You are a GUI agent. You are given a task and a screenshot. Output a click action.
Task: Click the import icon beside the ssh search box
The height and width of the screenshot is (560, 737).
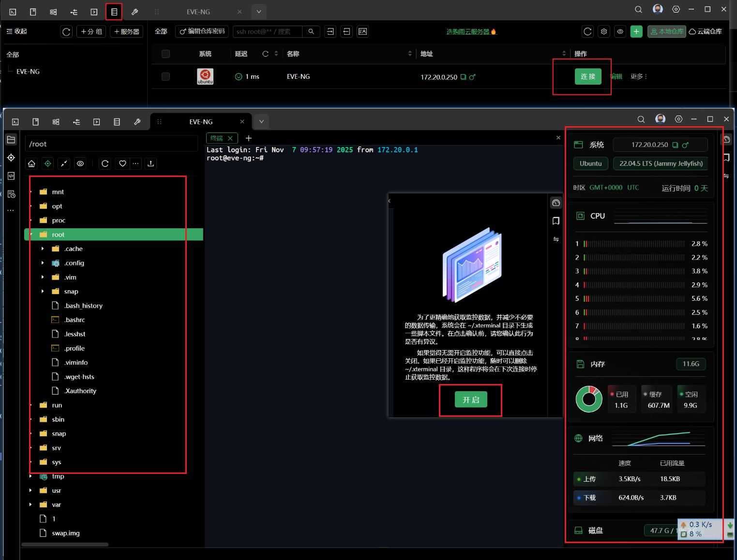(331, 31)
